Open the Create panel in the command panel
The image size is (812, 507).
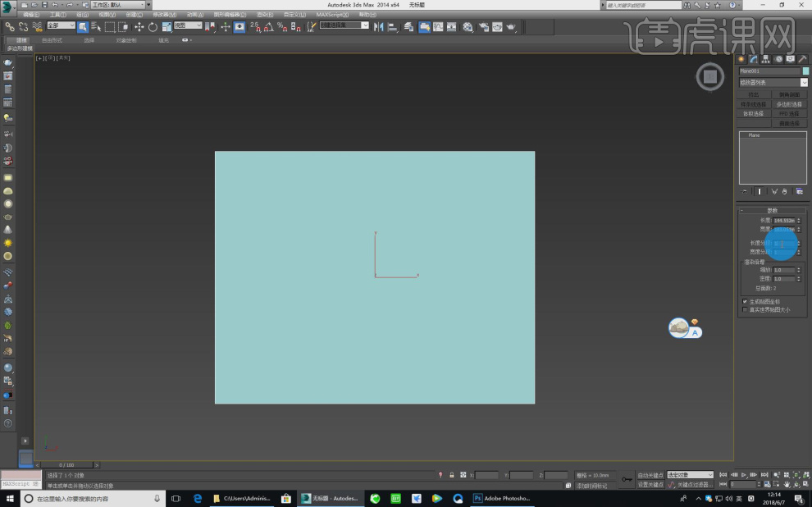741,59
